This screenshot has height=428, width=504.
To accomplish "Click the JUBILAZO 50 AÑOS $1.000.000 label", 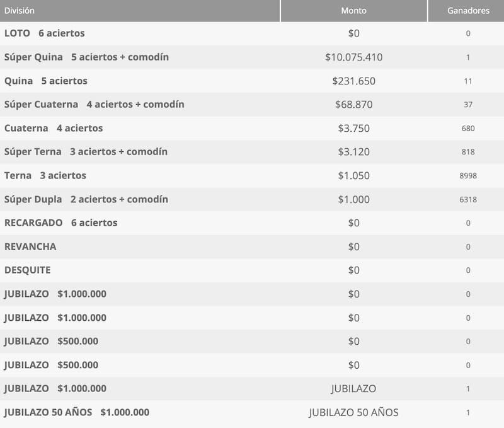I will point(77,412).
